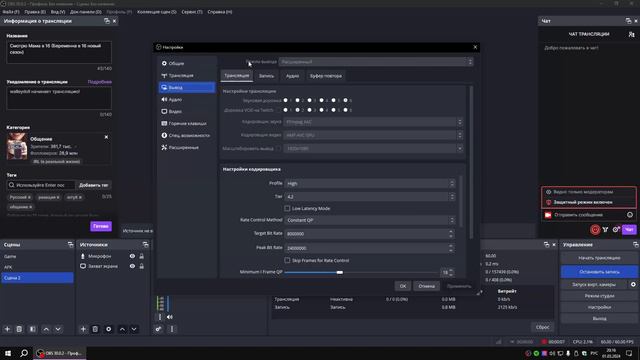Open the emote picker in the chat input
This screenshot has height=360, width=640.
point(630,215)
